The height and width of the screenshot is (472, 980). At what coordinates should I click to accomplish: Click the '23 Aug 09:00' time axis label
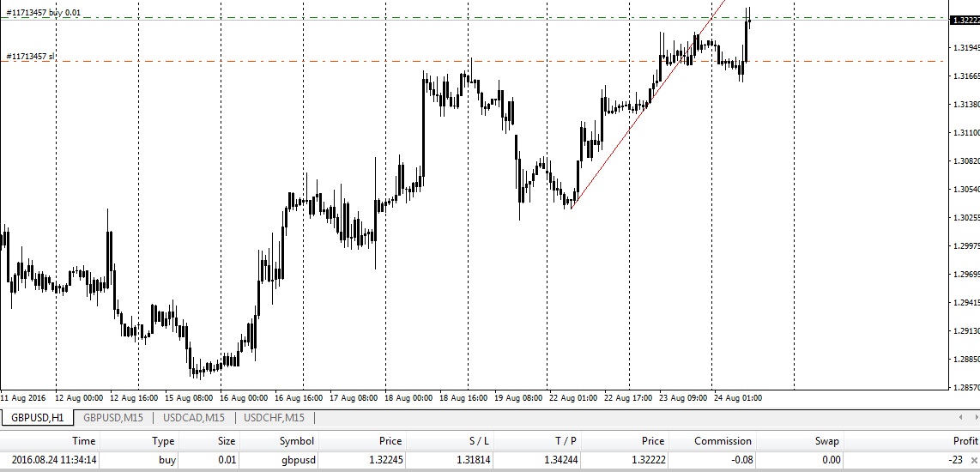pyautogui.click(x=683, y=397)
